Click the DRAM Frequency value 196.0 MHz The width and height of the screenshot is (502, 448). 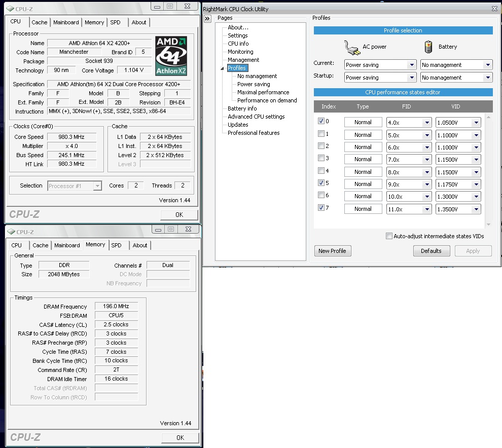coord(116,306)
